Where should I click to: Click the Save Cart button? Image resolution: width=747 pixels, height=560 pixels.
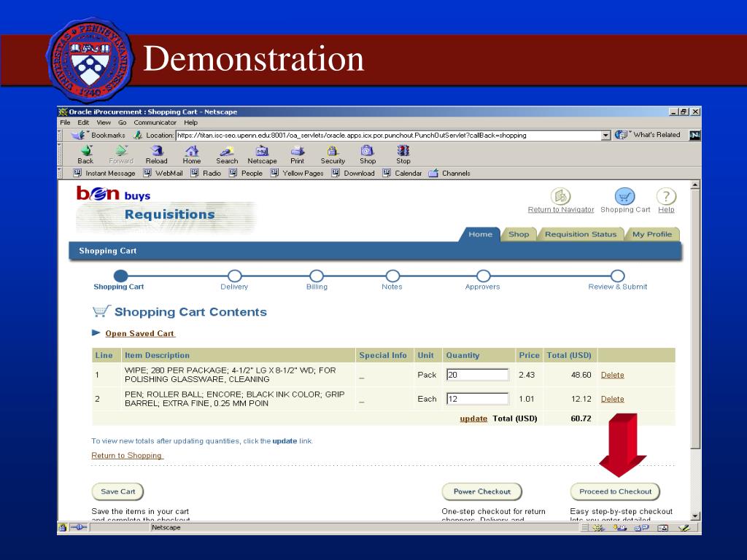[117, 491]
